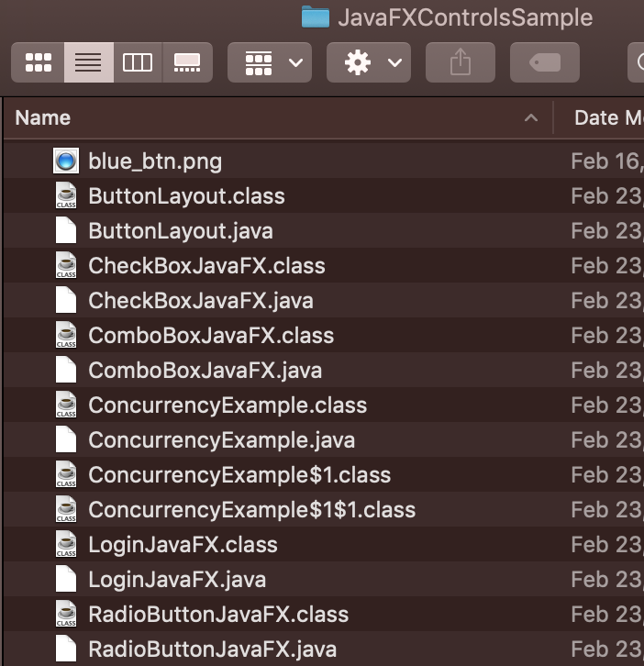
Task: Click the Name column sort-direction chevron
Action: tap(531, 118)
